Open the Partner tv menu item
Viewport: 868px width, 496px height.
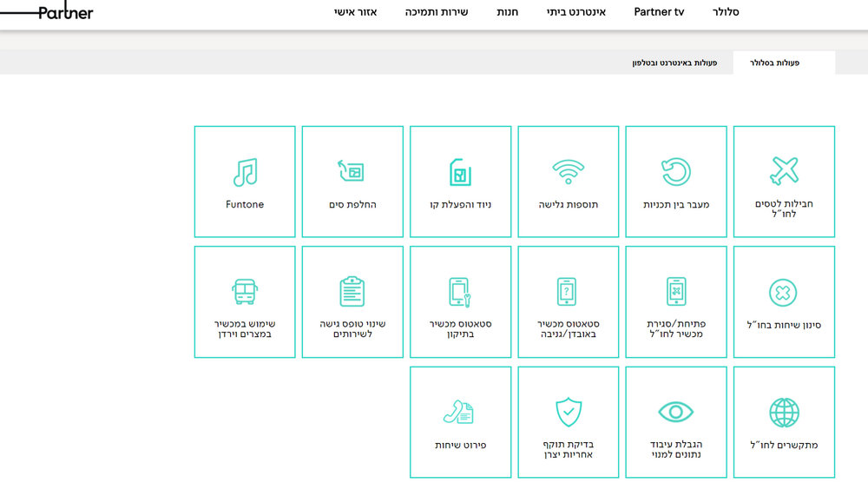tap(659, 11)
